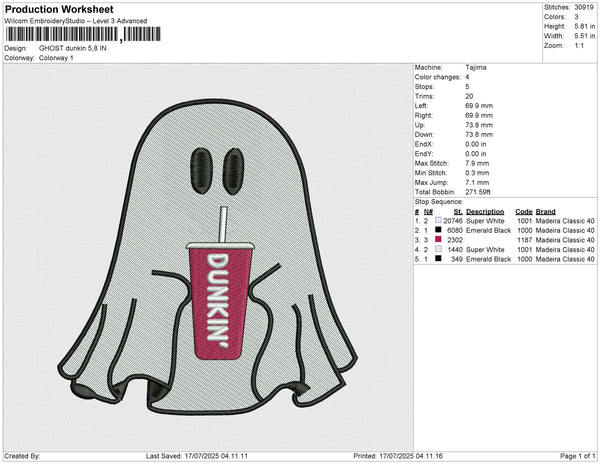Click the Code column header
The height and width of the screenshot is (464, 600).
[x=523, y=212]
